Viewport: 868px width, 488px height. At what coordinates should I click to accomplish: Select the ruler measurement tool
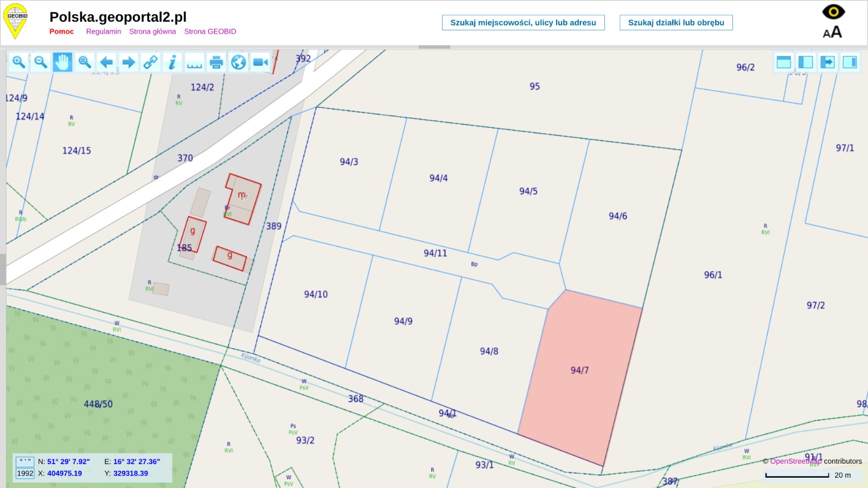coord(194,62)
